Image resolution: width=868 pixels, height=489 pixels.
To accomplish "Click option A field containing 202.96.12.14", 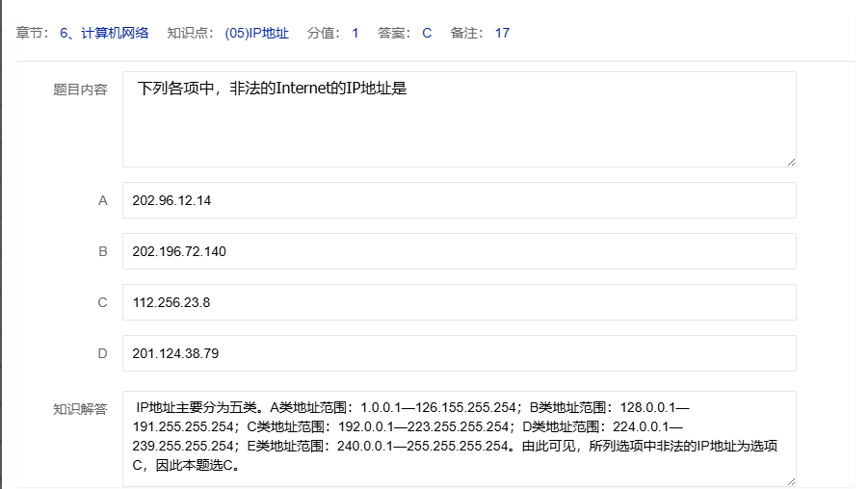I will click(459, 200).
